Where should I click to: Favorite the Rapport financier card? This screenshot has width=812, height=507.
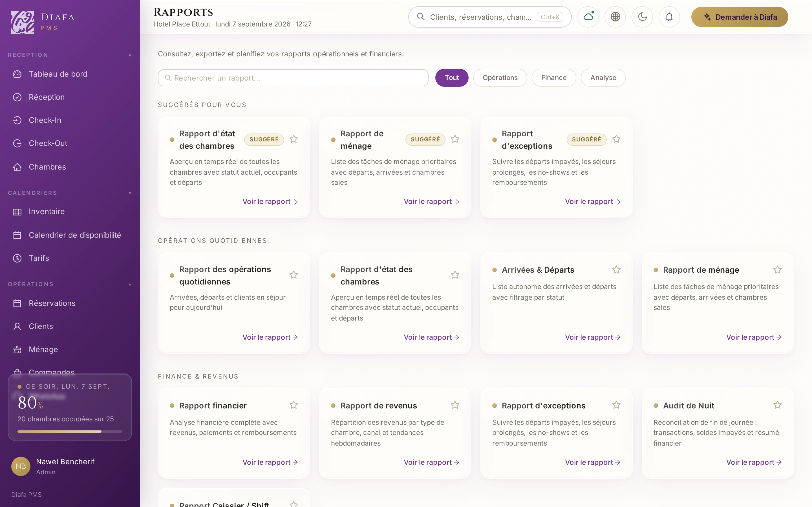294,405
